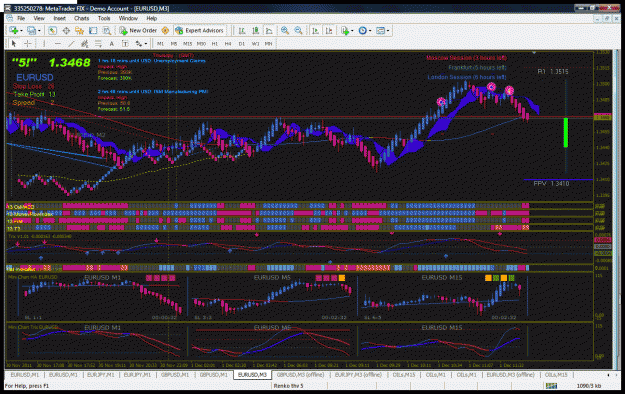Click the New Order button
Viewport: 625px width, 394px height.
coord(138,31)
